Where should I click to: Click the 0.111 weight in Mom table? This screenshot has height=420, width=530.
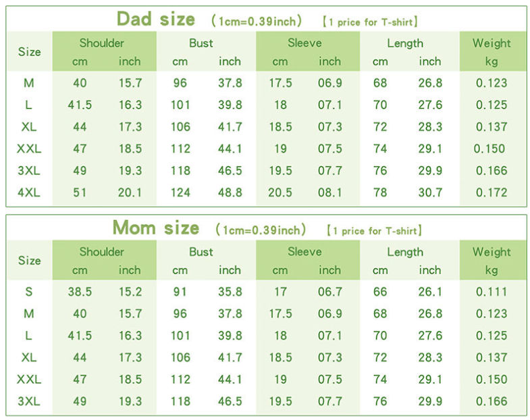(492, 292)
